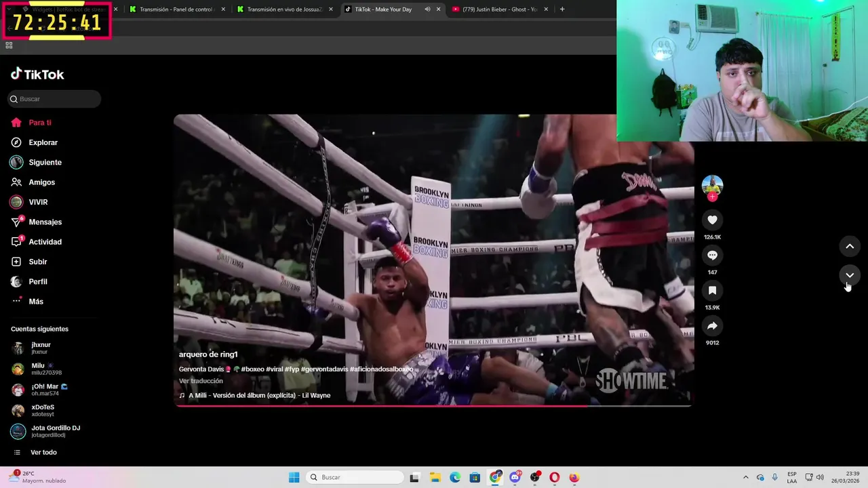The image size is (868, 488).
Task: Open a new browser tab
Action: tap(562, 9)
